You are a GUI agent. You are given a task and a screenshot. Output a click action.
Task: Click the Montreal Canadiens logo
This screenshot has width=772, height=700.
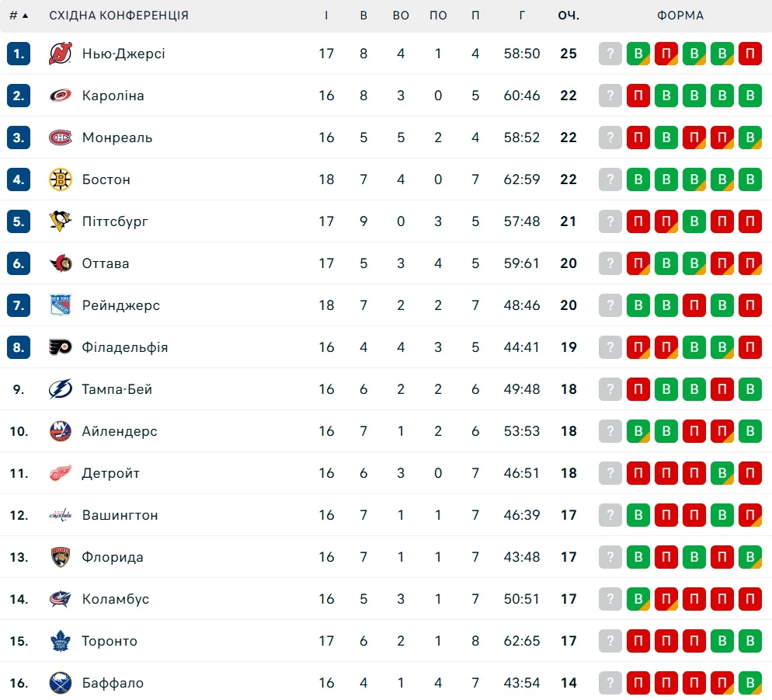tap(60, 138)
